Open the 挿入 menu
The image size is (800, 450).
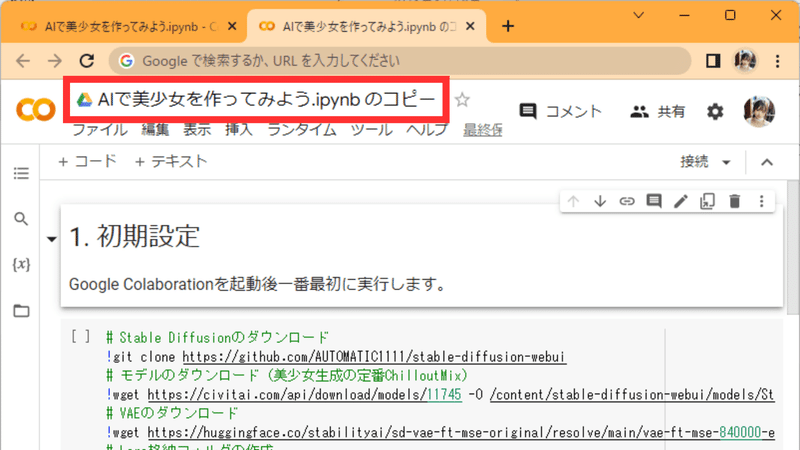click(x=239, y=130)
